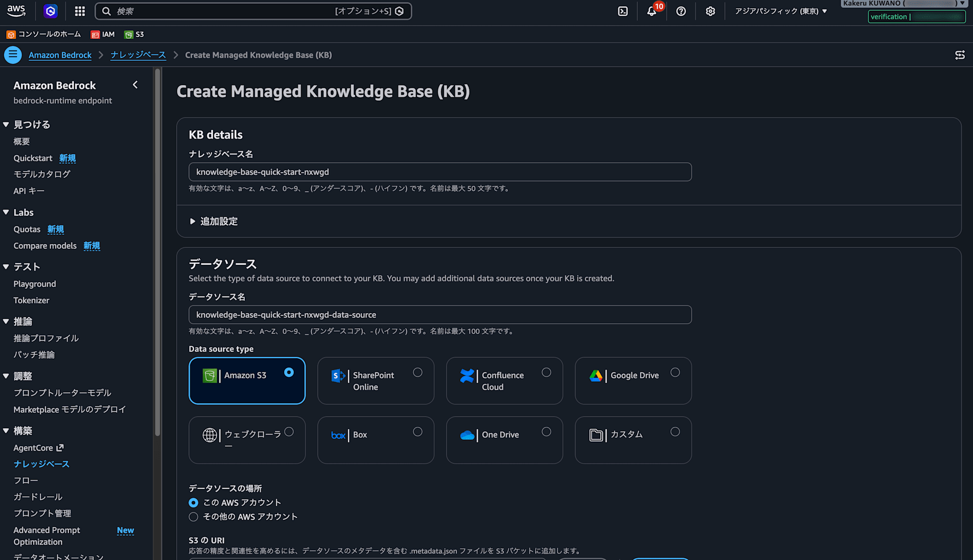Click the Box logo

click(338, 435)
